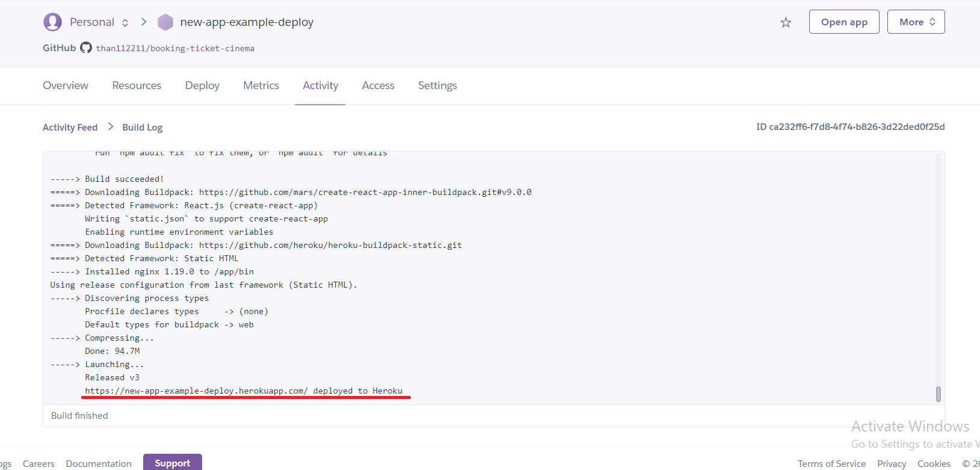
Task: Open the Terms of Service link
Action: click(x=831, y=463)
